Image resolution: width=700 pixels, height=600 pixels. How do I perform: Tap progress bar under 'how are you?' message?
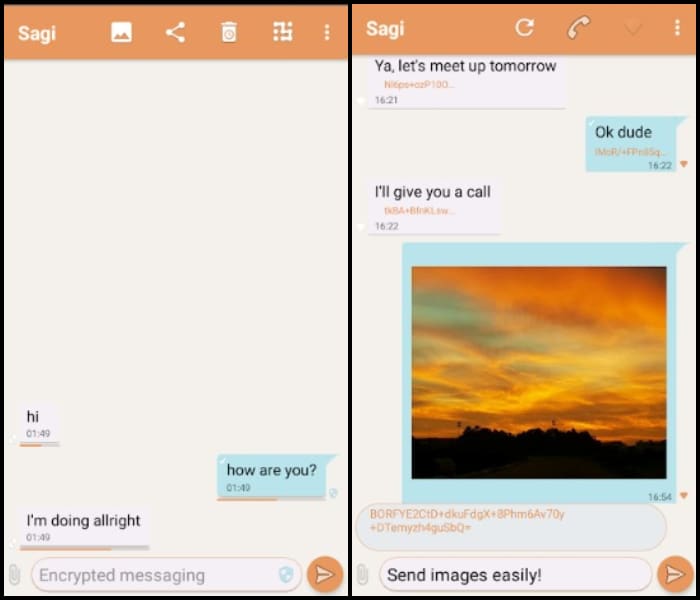(x=271, y=499)
